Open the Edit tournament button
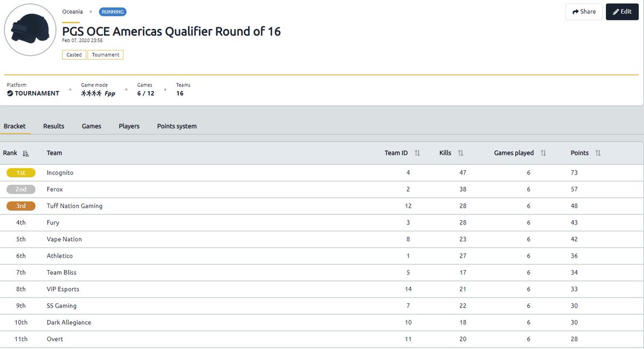 pyautogui.click(x=622, y=12)
